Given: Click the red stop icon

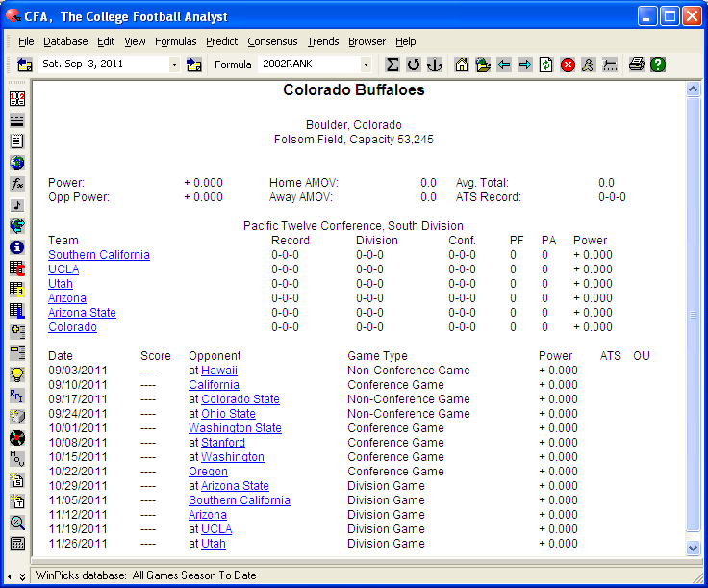Looking at the screenshot, I should (568, 64).
